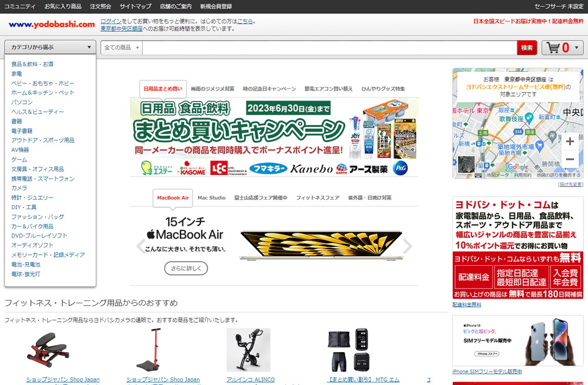The width and height of the screenshot is (588, 385).
Task: Select ファッション・バッグ category
Action: click(38, 217)
